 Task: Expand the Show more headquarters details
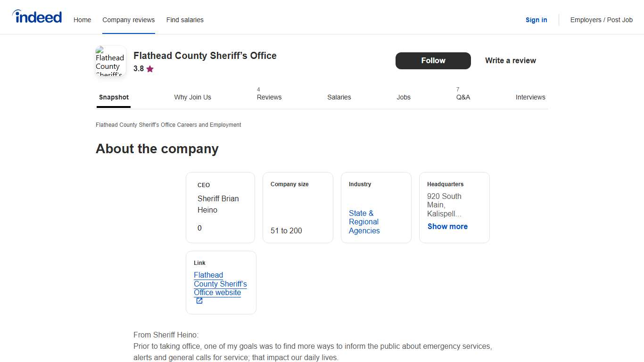(447, 226)
